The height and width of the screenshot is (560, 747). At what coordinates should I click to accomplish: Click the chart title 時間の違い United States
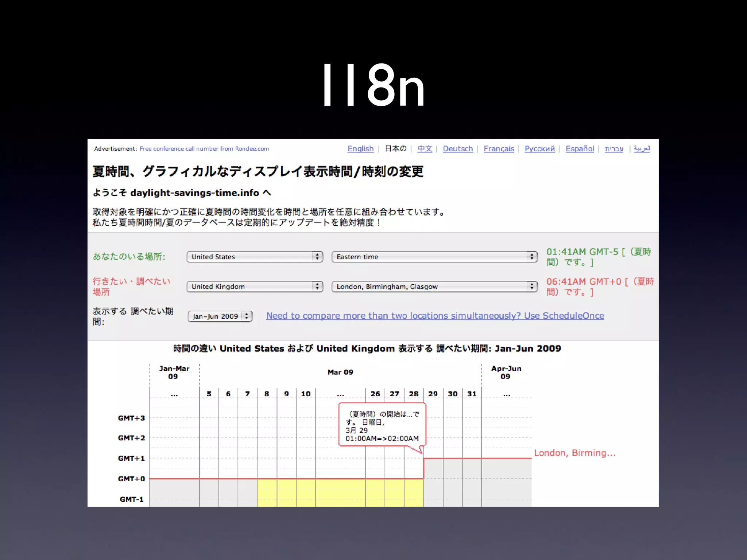[x=367, y=349]
